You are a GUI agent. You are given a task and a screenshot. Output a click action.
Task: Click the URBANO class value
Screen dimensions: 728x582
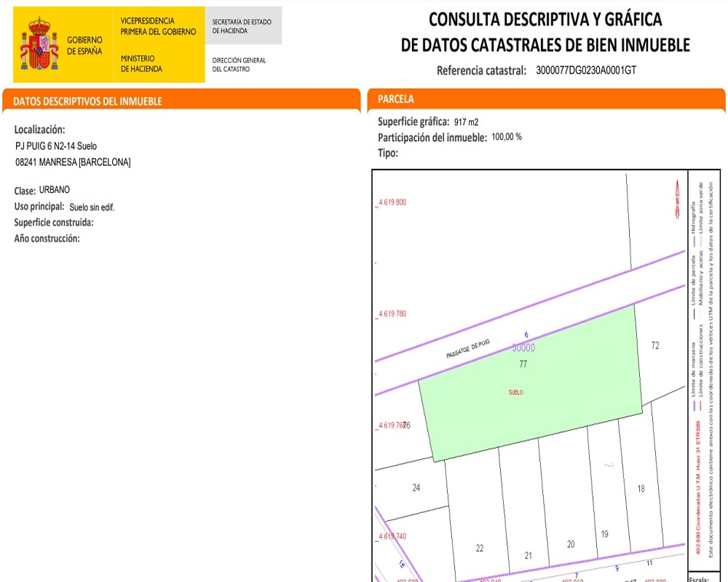point(55,190)
